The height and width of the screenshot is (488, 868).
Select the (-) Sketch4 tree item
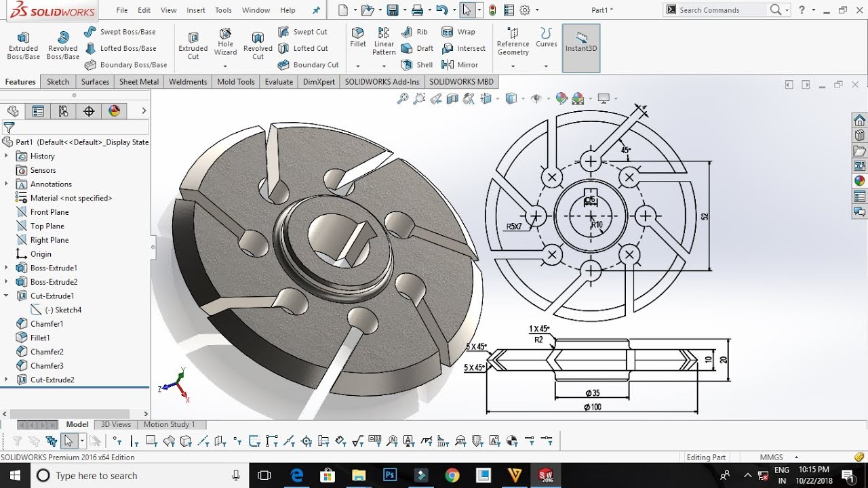[x=56, y=310]
